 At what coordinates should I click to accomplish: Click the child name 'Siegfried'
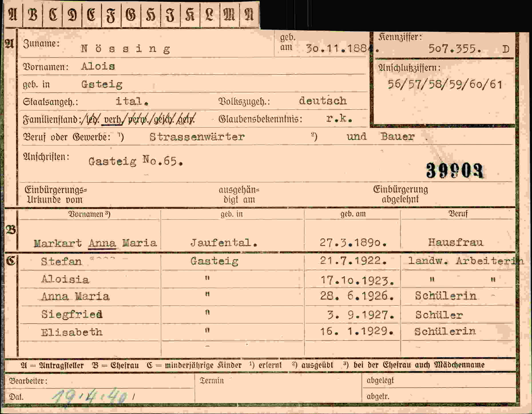pos(72,314)
